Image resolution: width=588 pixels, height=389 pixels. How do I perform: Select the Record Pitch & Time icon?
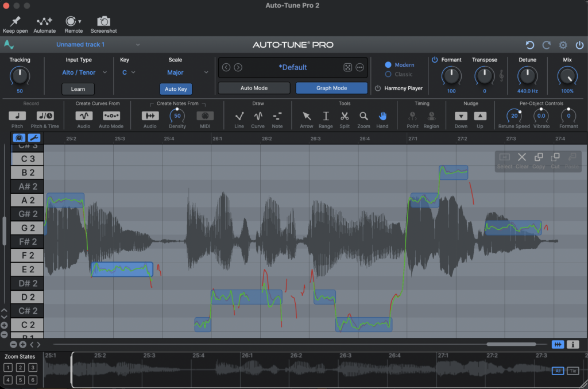point(45,115)
